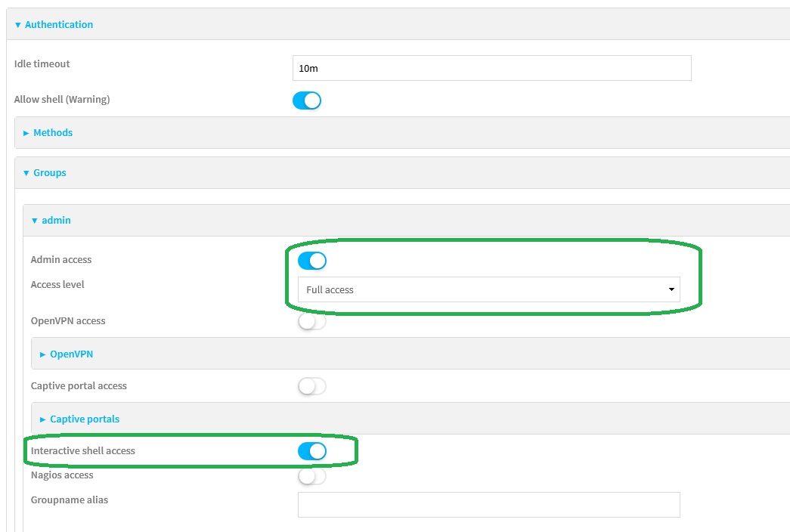Collapse the Authentication section

pos(58,25)
